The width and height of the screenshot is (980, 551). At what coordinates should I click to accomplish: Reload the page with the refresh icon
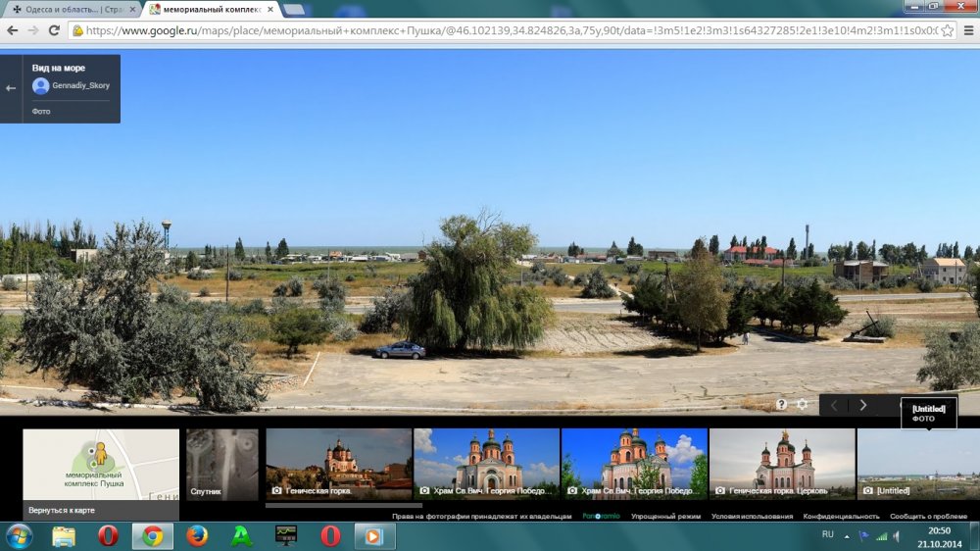(x=54, y=30)
